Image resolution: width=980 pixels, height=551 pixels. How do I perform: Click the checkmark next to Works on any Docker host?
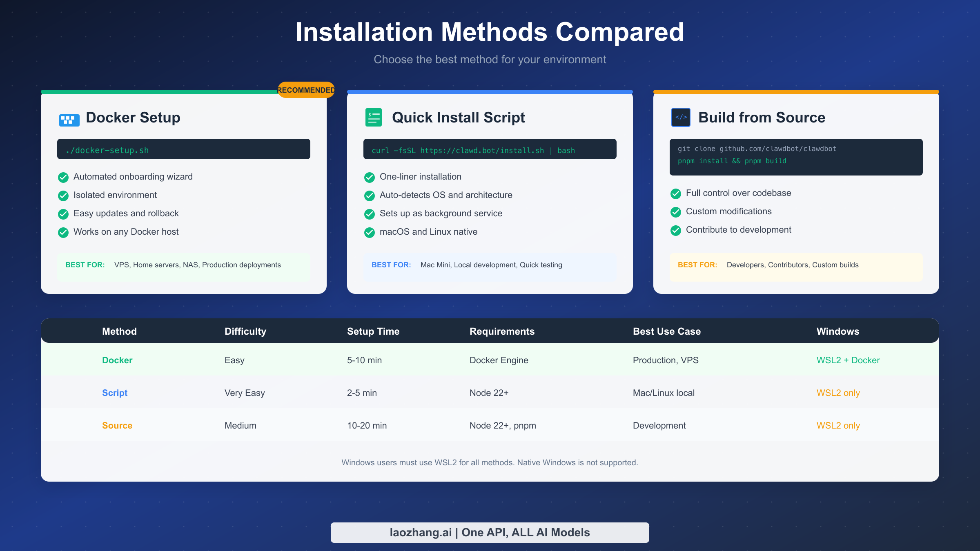[63, 232]
